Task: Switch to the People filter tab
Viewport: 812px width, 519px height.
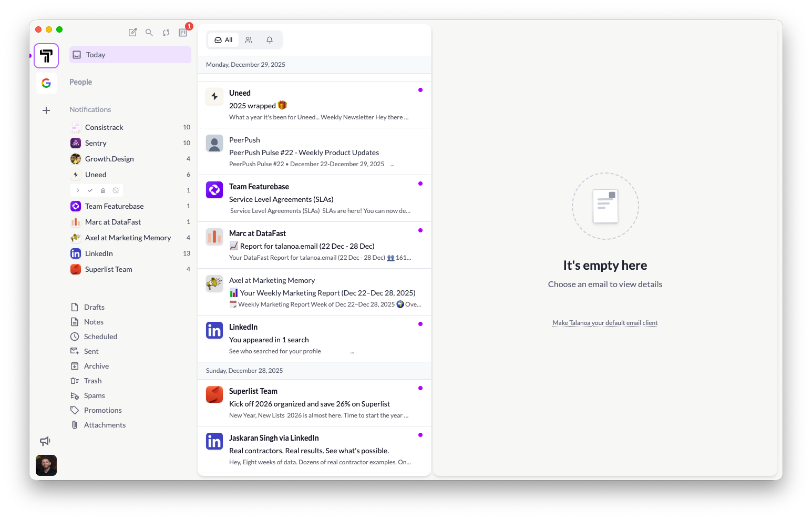Action: point(249,39)
